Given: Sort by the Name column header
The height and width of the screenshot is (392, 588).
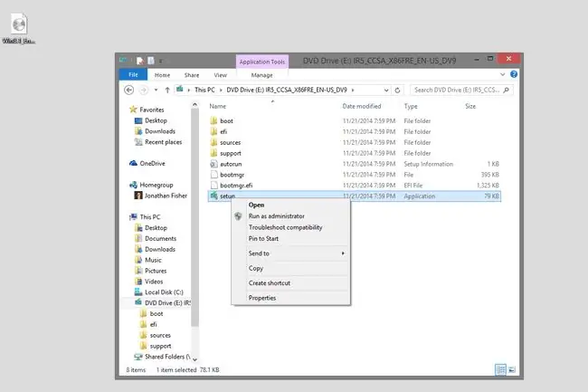Looking at the screenshot, I should [x=217, y=107].
